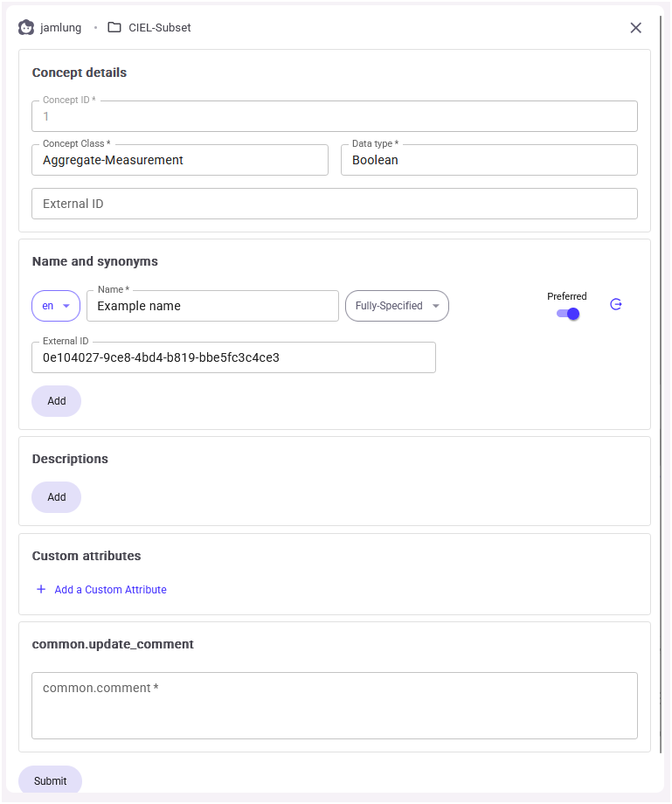Click the CIEL-Subset breadcrumb label
672x804 pixels.
[159, 28]
